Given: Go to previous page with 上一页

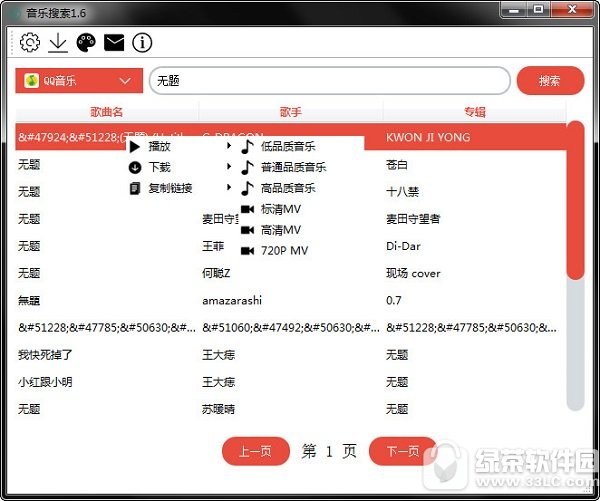Looking at the screenshot, I should [256, 451].
